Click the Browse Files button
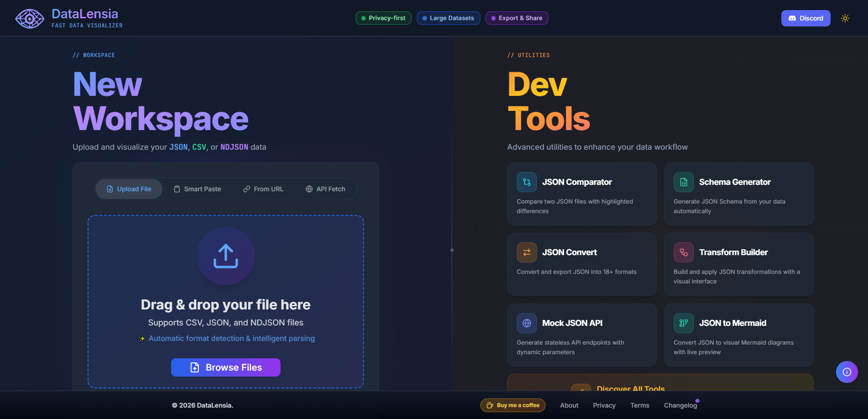 point(226,367)
